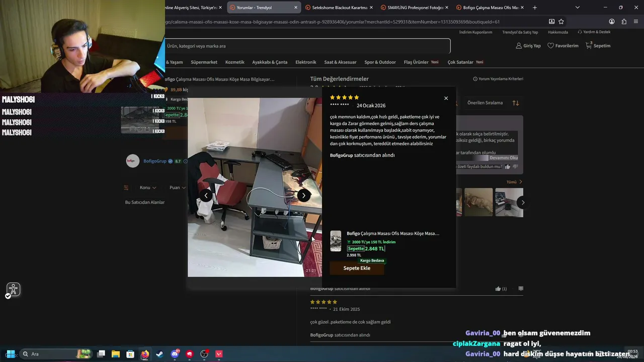Close the SMAYLİNG Profesyonel tab

click(x=447, y=8)
